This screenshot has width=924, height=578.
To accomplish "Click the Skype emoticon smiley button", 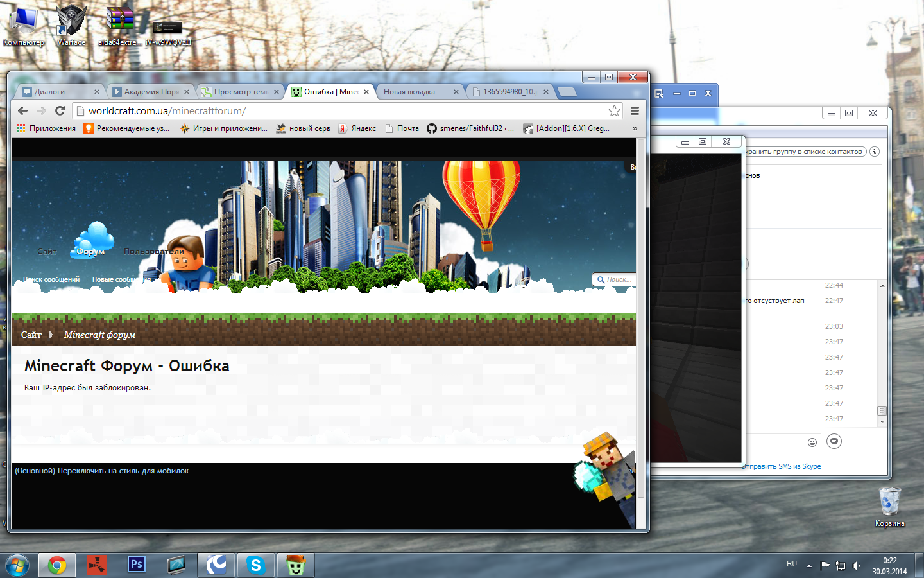I will click(812, 442).
